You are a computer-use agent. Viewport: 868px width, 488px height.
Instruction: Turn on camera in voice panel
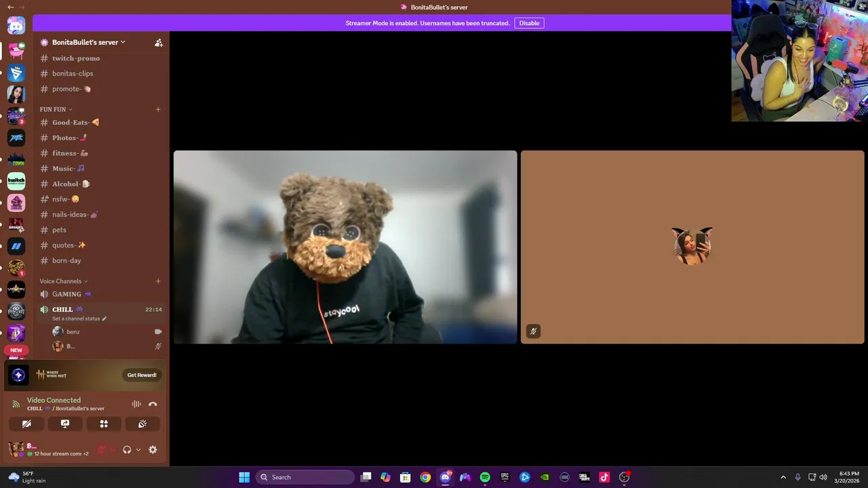click(x=26, y=424)
